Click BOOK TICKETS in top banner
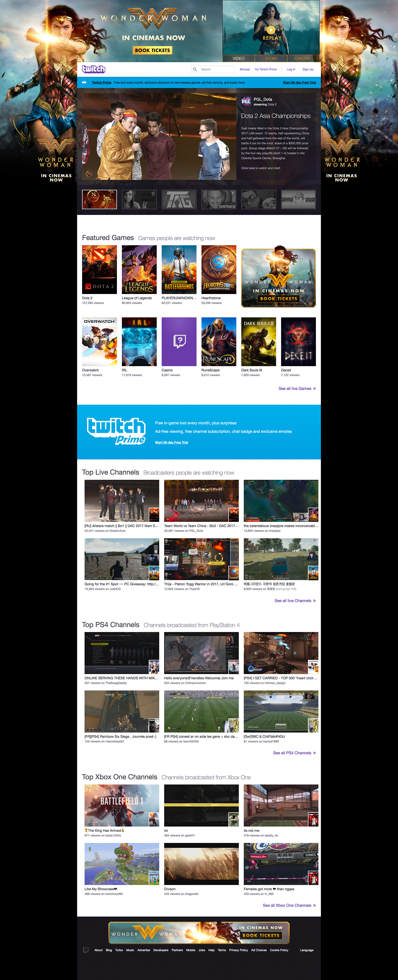This screenshot has width=398, height=980. coord(152,50)
